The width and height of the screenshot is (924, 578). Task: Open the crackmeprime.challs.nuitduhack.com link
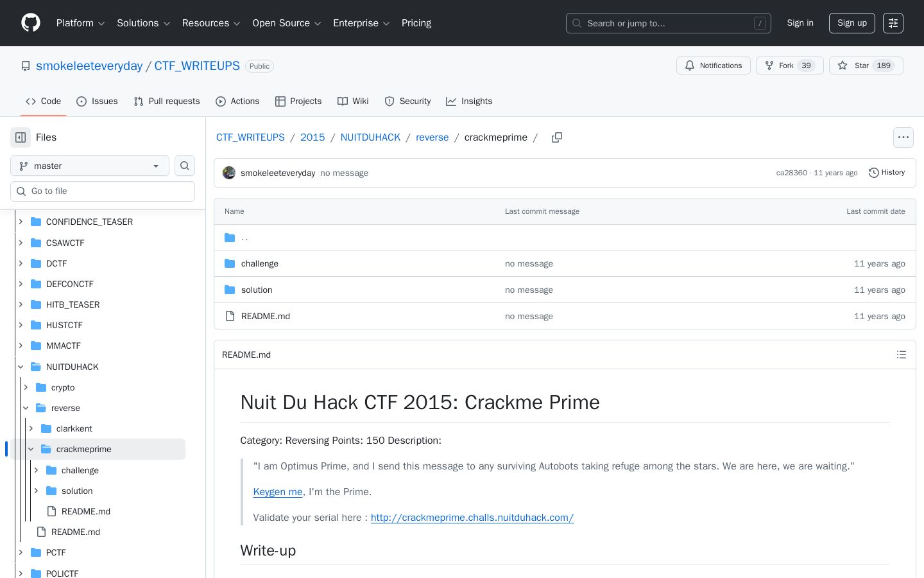pos(472,518)
